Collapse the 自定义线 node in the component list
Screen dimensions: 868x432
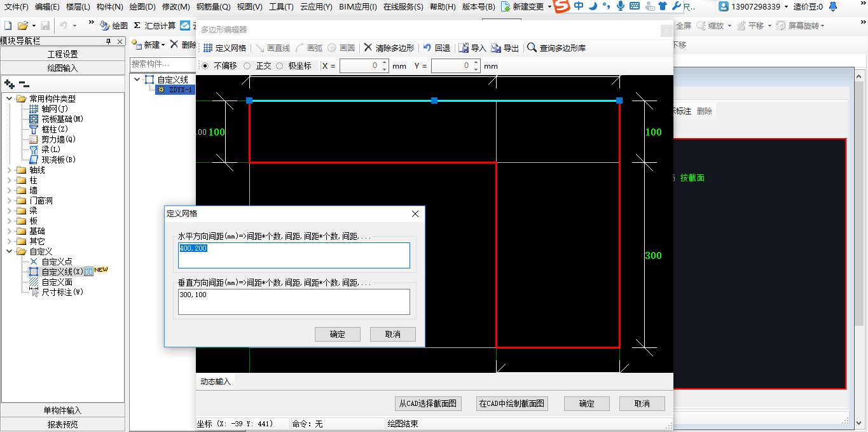pos(138,80)
